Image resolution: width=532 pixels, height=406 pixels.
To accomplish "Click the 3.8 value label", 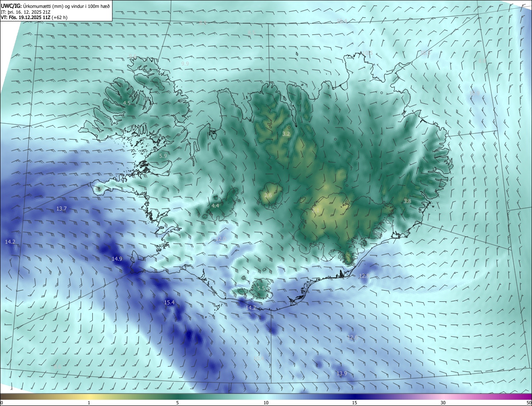I will pyautogui.click(x=407, y=201).
